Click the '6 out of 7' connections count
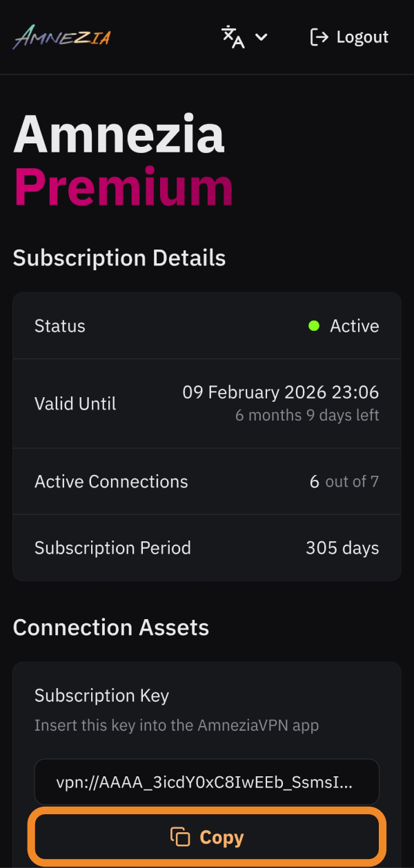414x868 pixels. (x=344, y=481)
